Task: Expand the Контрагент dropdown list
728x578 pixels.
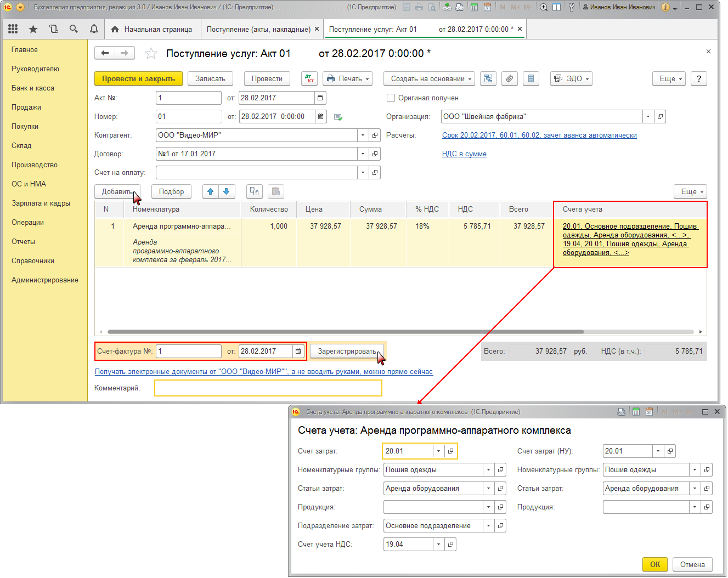Action: (363, 135)
